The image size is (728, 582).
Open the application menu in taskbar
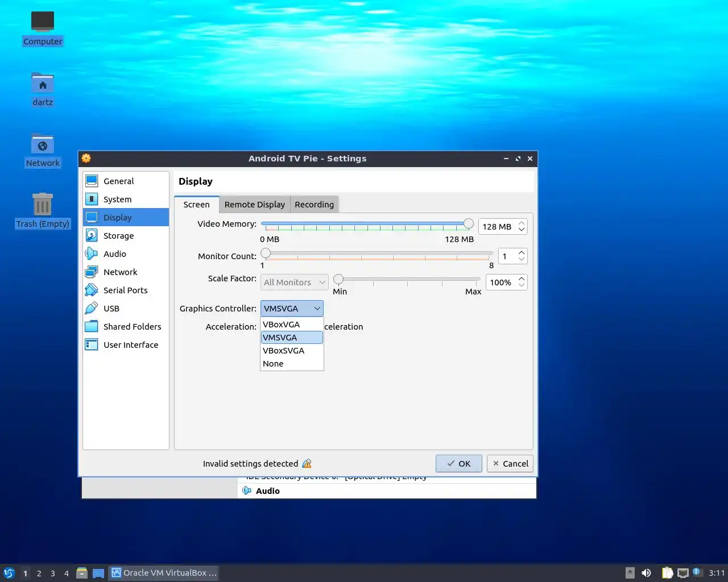coord(9,573)
